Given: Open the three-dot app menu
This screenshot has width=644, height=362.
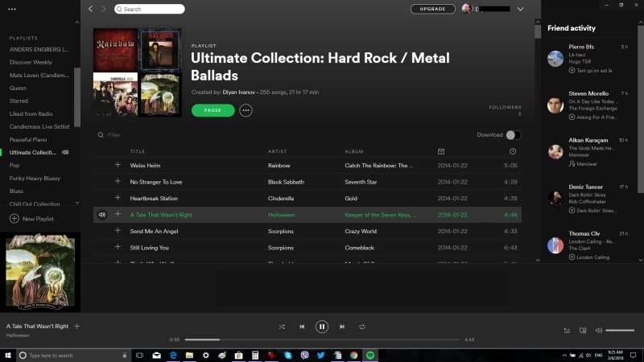Looking at the screenshot, I should [12, 9].
